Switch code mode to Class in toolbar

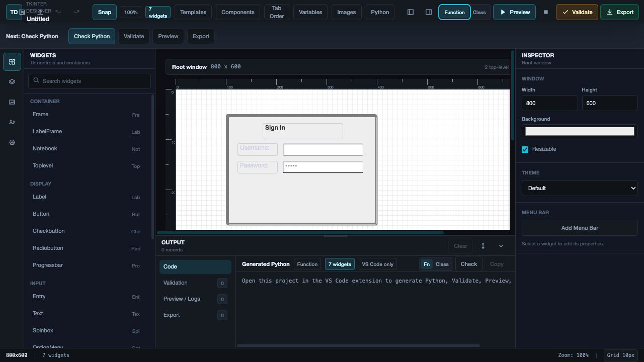coord(479,12)
